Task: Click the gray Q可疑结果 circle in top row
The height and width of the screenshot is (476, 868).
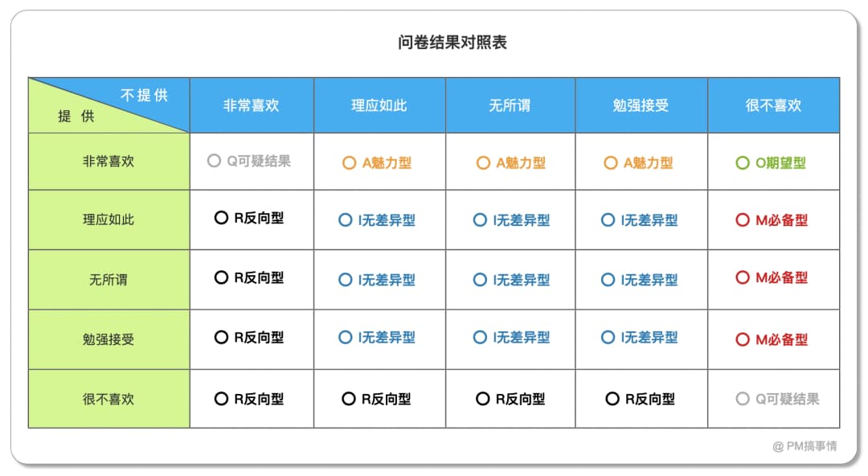Action: [214, 161]
